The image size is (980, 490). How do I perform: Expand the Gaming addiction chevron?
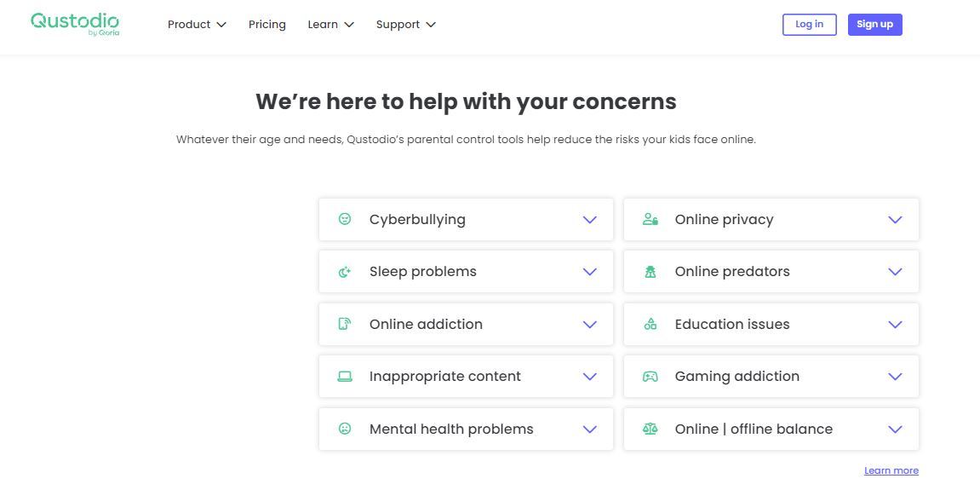(895, 377)
